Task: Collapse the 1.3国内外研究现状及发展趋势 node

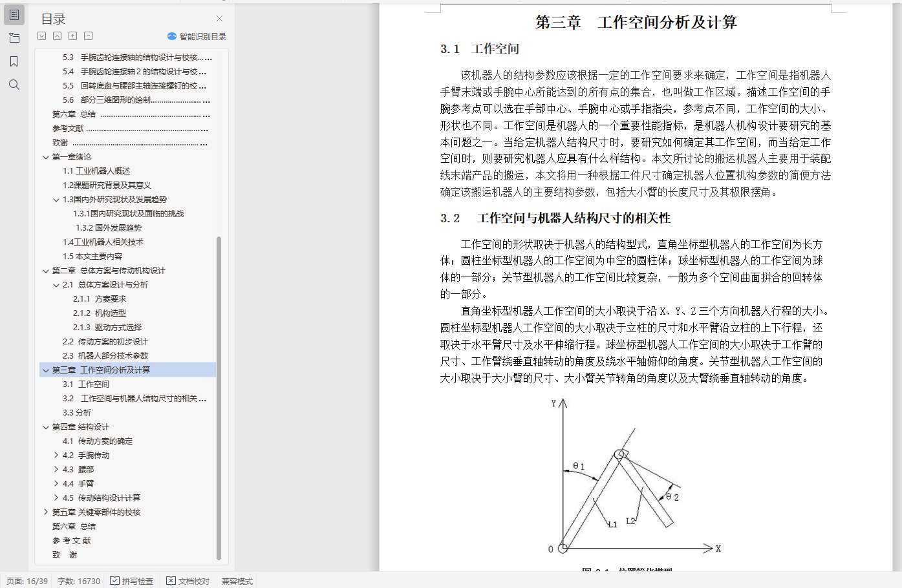Action: click(x=56, y=200)
